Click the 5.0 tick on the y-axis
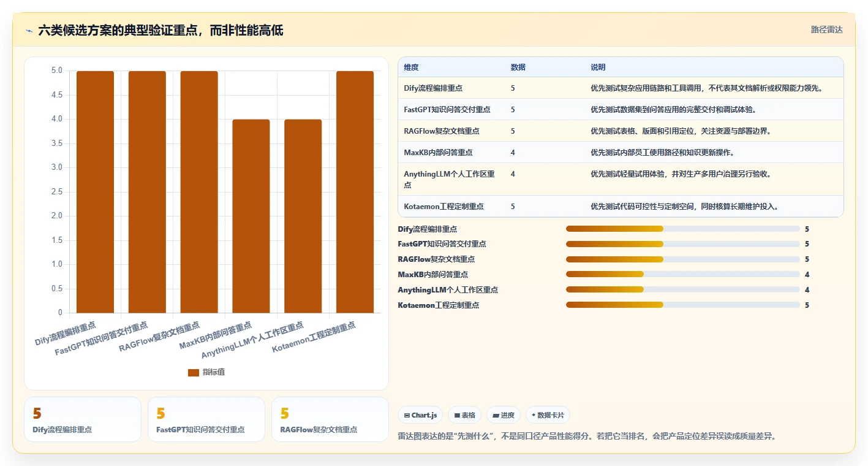The image size is (868, 466). point(56,71)
